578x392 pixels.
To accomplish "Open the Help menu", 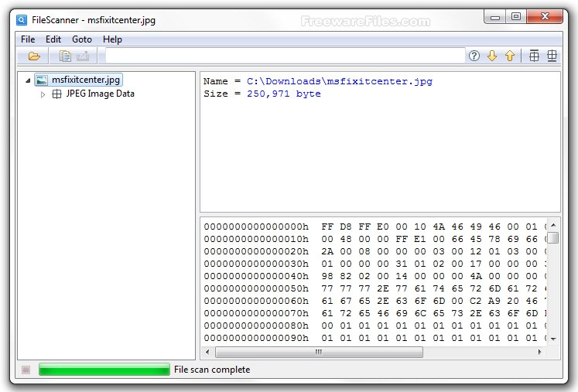I will pos(112,39).
